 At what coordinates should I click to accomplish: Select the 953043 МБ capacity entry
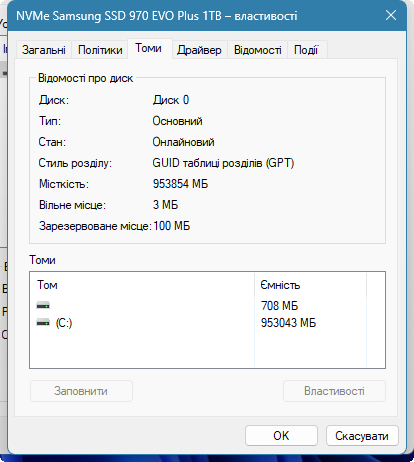(x=288, y=323)
